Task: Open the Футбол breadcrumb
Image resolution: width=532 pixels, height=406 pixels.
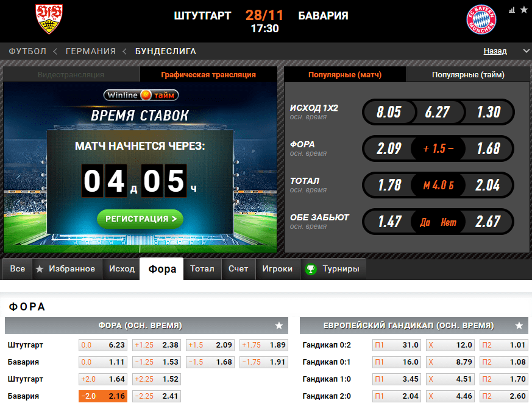Action: [x=27, y=51]
